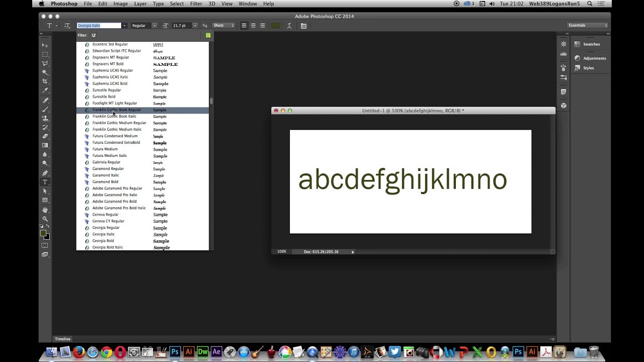This screenshot has width=644, height=362.
Task: Open the Histogram panel icon
Action: click(563, 54)
